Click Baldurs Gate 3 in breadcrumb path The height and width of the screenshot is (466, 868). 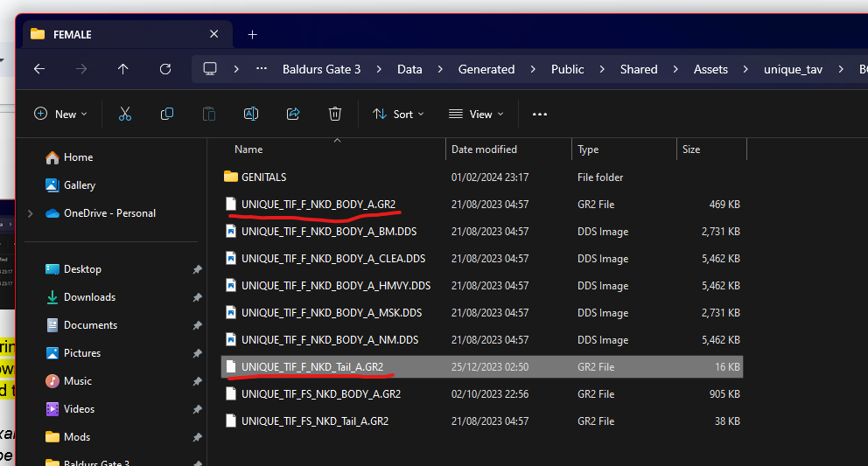321,69
